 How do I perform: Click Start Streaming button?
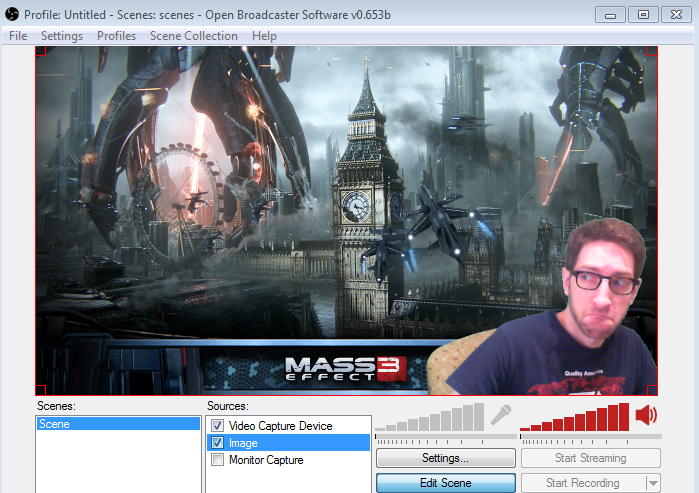point(591,458)
